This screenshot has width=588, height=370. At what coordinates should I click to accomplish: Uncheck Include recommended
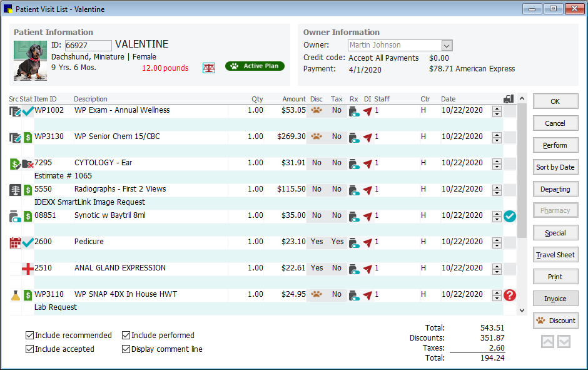29,335
